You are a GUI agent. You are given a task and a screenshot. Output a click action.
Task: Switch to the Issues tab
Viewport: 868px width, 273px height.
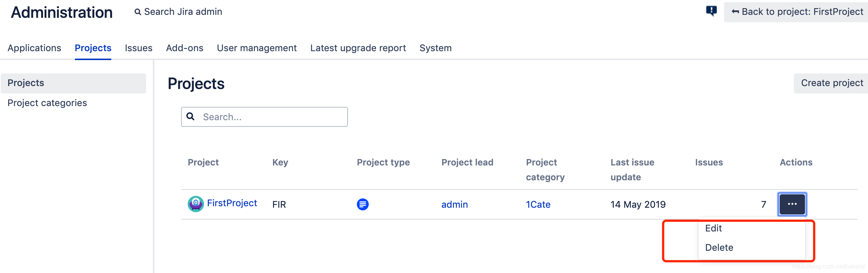point(138,48)
